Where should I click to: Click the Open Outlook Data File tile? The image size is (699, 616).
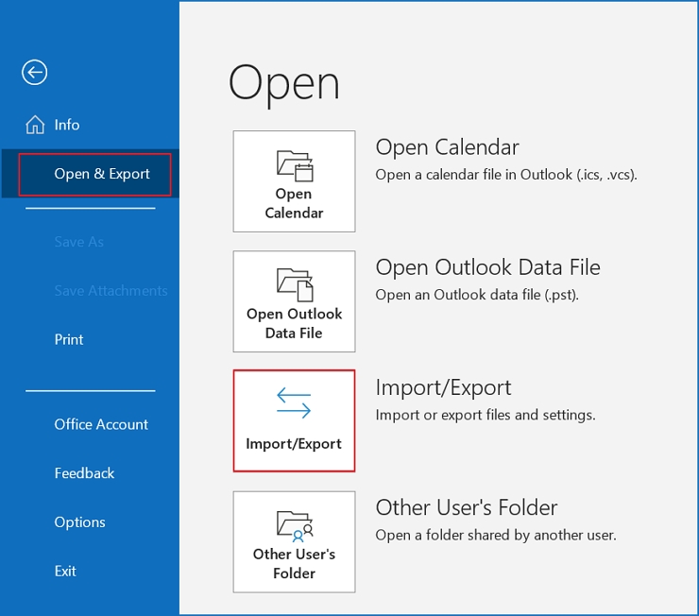point(294,301)
